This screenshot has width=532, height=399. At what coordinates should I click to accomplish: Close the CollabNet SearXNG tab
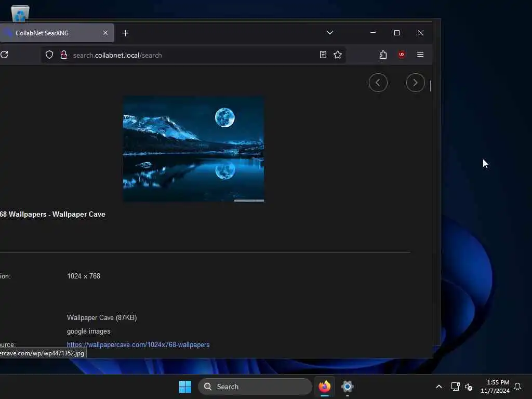105,33
